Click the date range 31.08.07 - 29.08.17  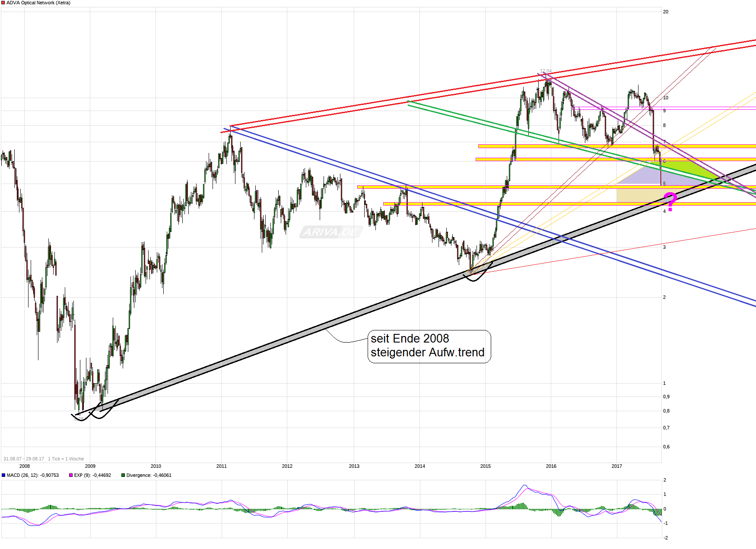[x=24, y=459]
